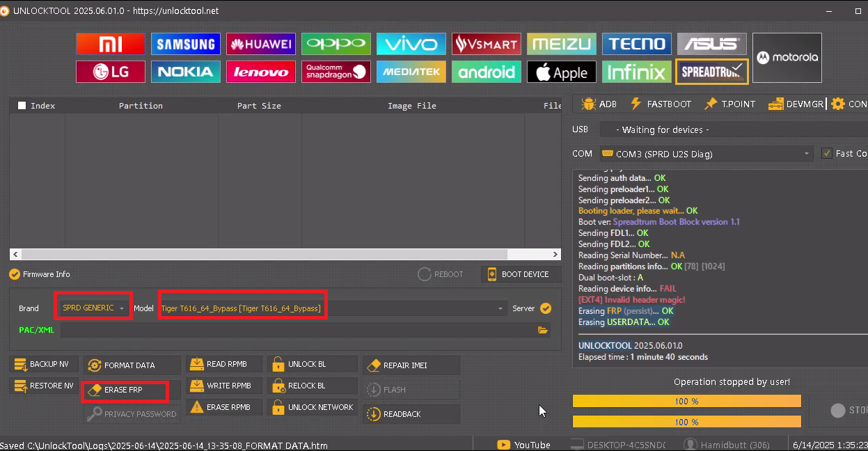Screen dimensions: 868x451
Task: Click the READBACK button
Action: click(411, 413)
